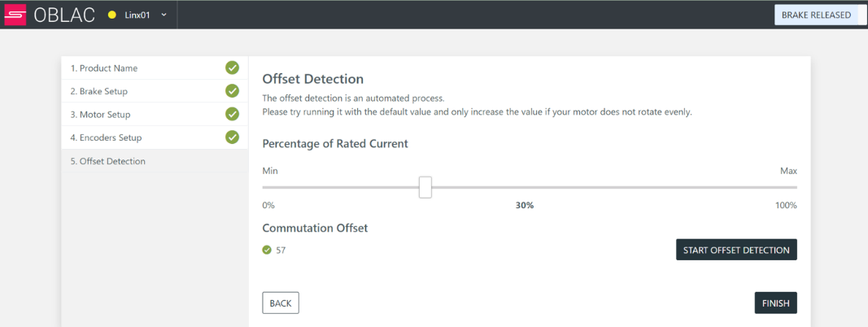Go to step 1. Product Name

tap(155, 68)
